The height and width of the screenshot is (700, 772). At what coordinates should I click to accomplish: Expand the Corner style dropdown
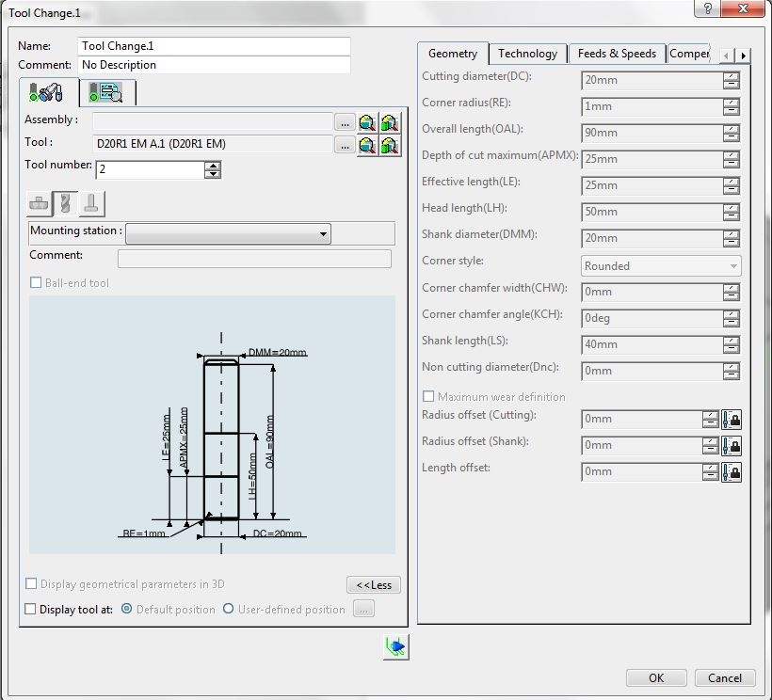(x=733, y=266)
